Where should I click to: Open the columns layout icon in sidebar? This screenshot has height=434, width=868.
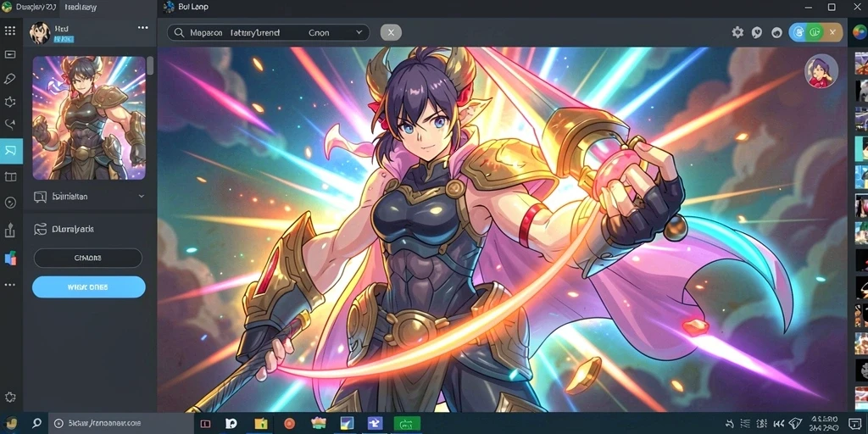tap(9, 177)
